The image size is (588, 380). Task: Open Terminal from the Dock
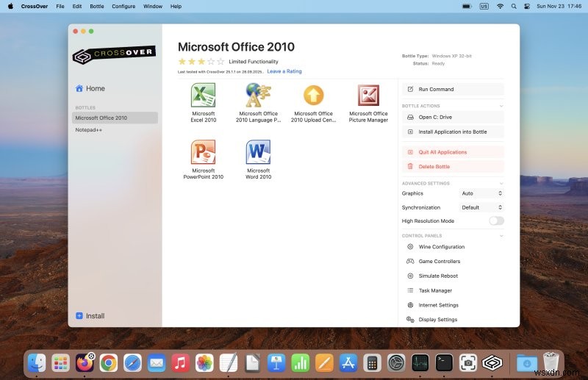444,363
